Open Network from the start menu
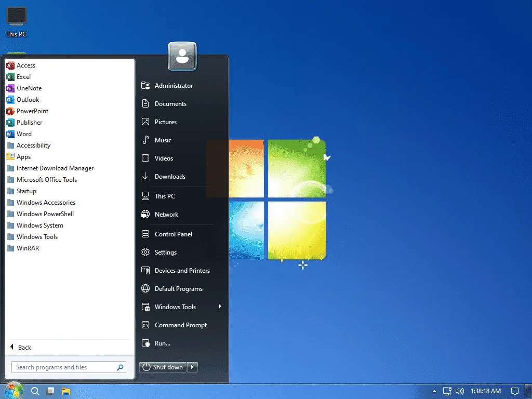This screenshot has height=399, width=532. pyautogui.click(x=181, y=215)
